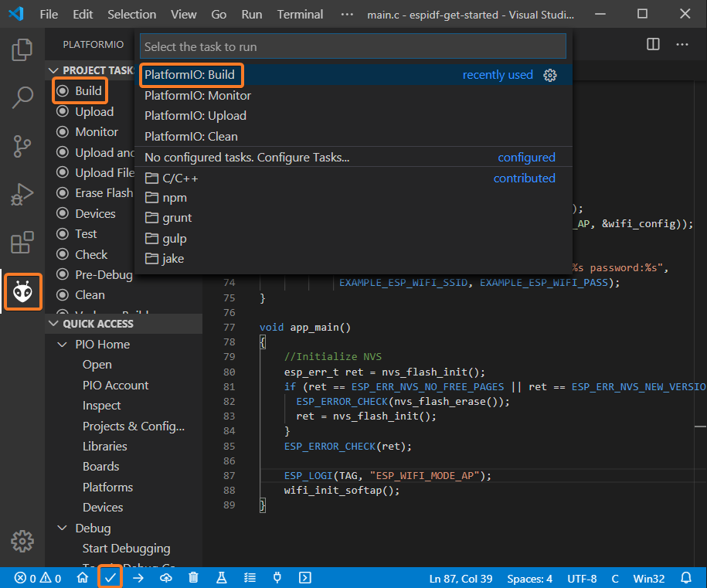This screenshot has width=707, height=588.
Task: Run the Monitor project task
Action: [x=97, y=132]
